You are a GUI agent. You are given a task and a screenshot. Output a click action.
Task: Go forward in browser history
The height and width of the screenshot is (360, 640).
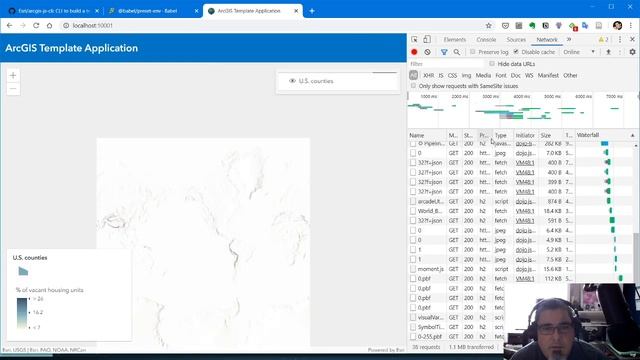[23, 25]
